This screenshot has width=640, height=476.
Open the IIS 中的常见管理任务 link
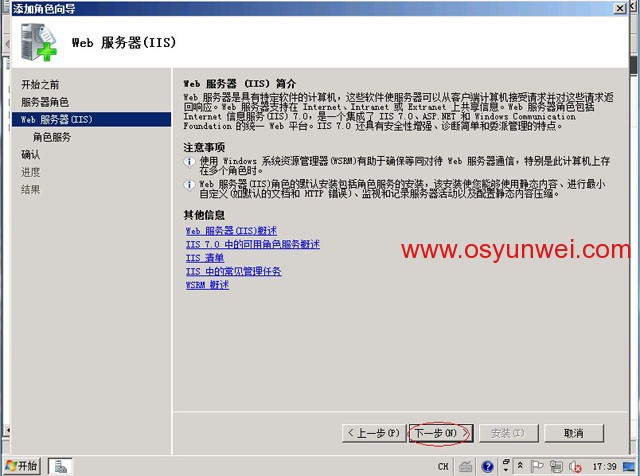click(x=233, y=271)
